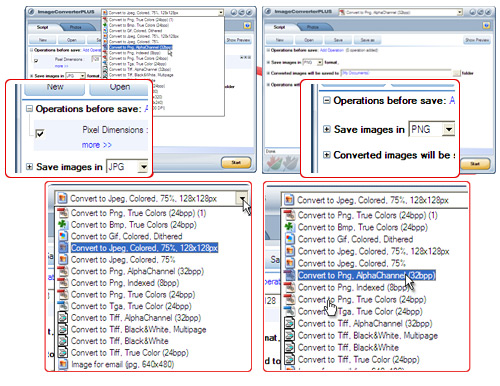Click the browse folder button beside My Documents
The image size is (500, 386).
click(456, 73)
